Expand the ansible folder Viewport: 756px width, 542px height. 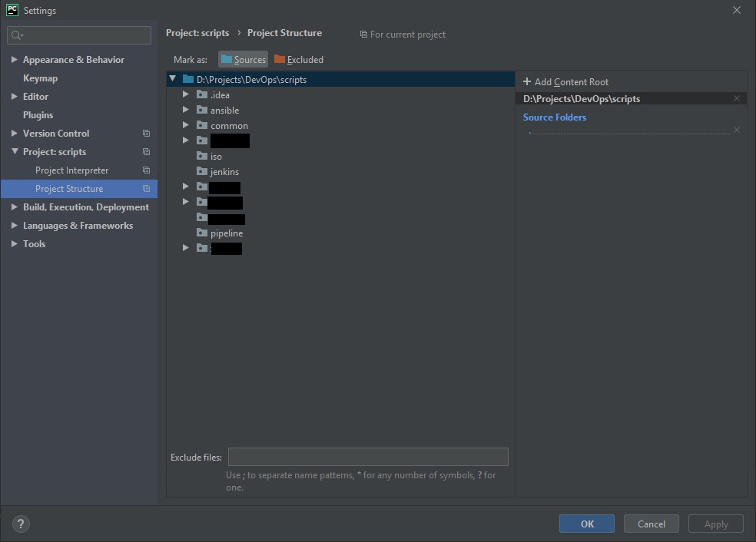click(x=186, y=110)
